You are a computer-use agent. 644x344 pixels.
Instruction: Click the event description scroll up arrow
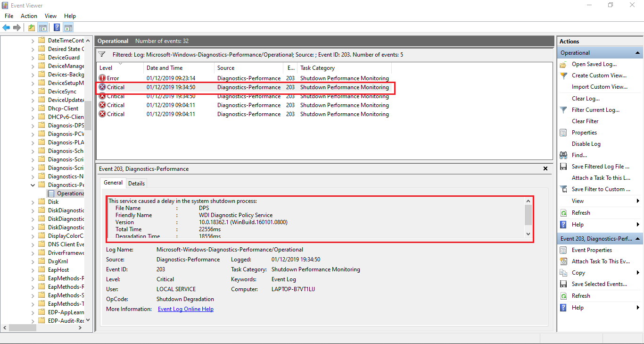(x=528, y=201)
